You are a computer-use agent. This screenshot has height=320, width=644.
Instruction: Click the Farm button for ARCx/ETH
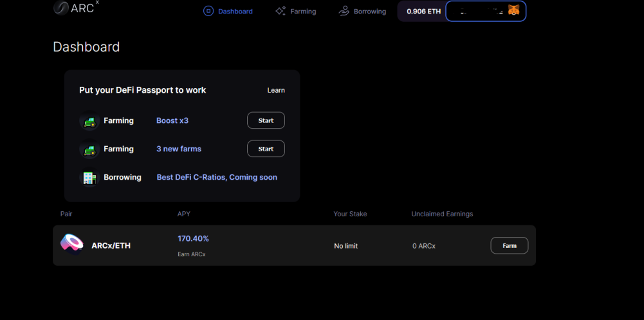click(510, 246)
